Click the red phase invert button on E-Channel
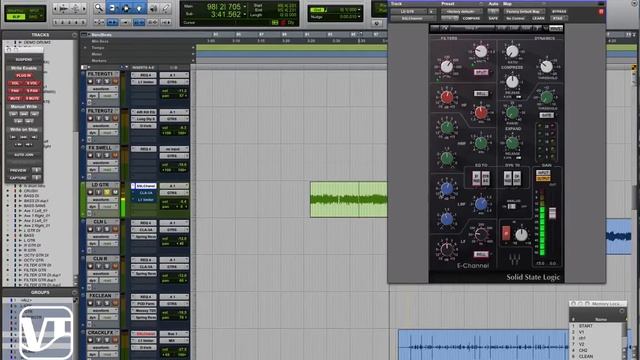640x360 pixels. click(x=506, y=233)
